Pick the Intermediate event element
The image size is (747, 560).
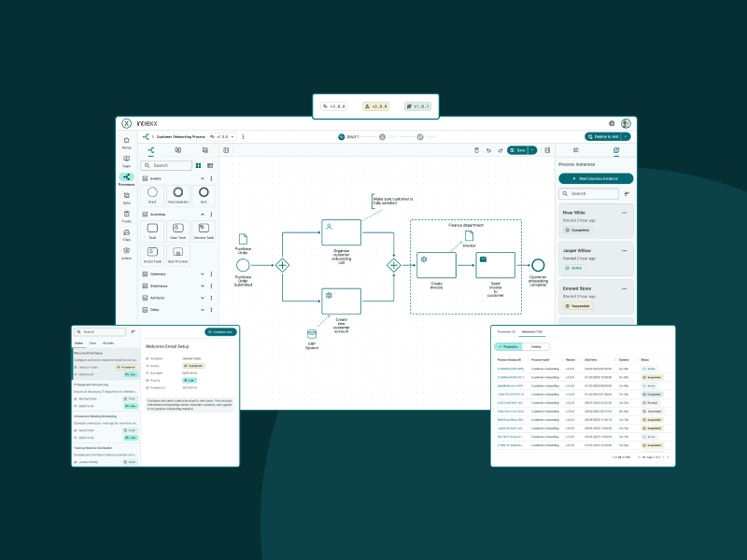[x=177, y=194]
